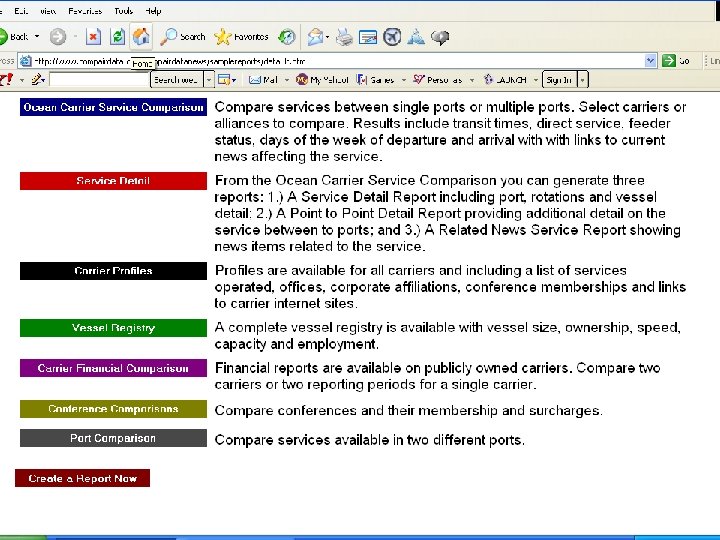Click the Create a Report Now button
The image size is (720, 540).
(83, 478)
